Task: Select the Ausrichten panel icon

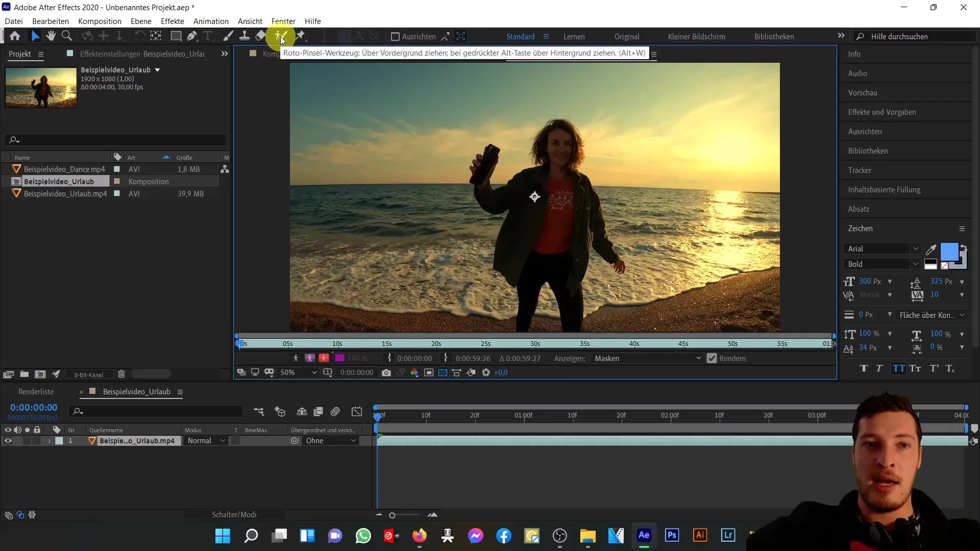Action: [868, 131]
